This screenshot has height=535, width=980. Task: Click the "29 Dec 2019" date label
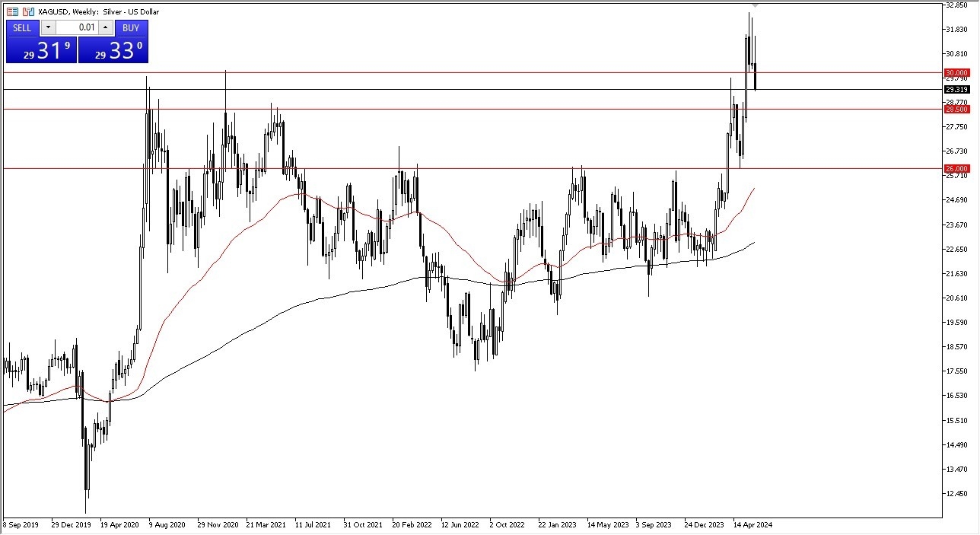click(x=71, y=524)
